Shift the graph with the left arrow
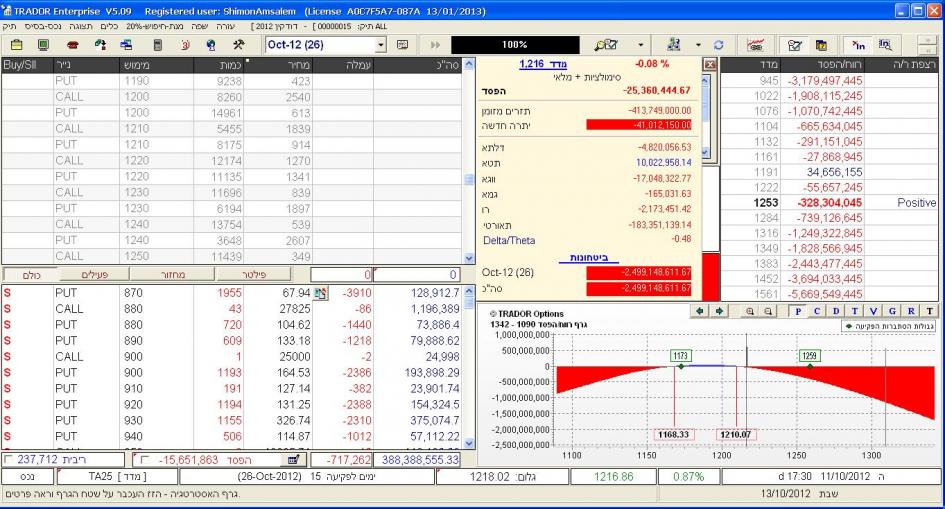This screenshot has height=509, width=945. pos(701,312)
